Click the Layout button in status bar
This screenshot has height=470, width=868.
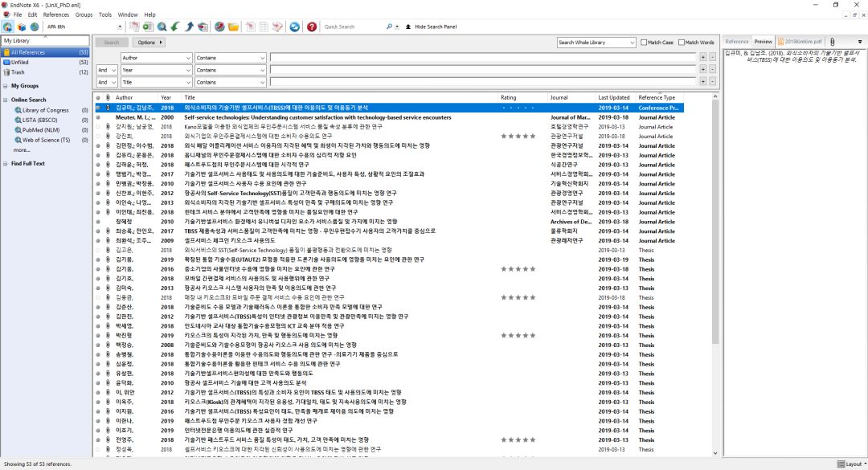[x=852, y=464]
